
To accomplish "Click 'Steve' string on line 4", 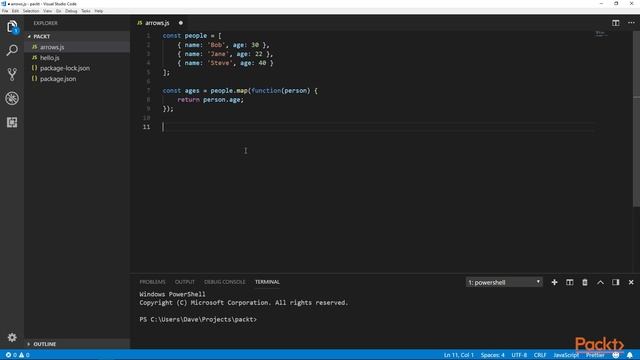I will [220, 63].
